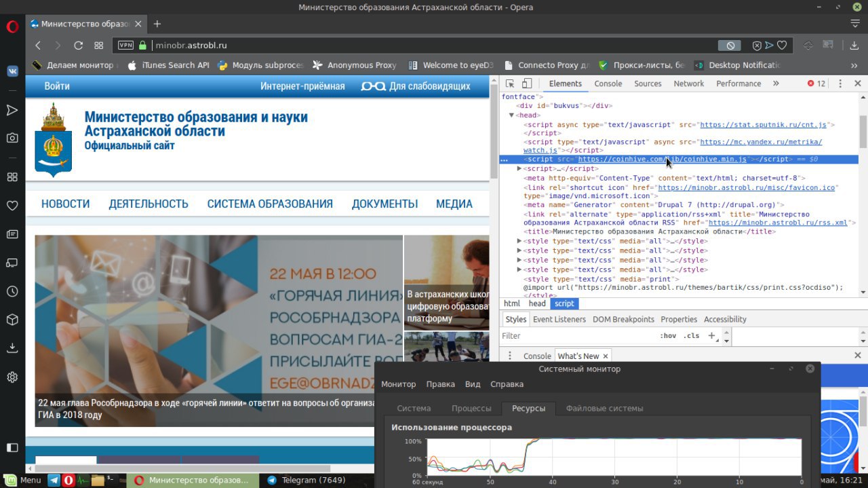Add page to bookmarks with heart icon
The width and height of the screenshot is (868, 488).
[x=782, y=45]
